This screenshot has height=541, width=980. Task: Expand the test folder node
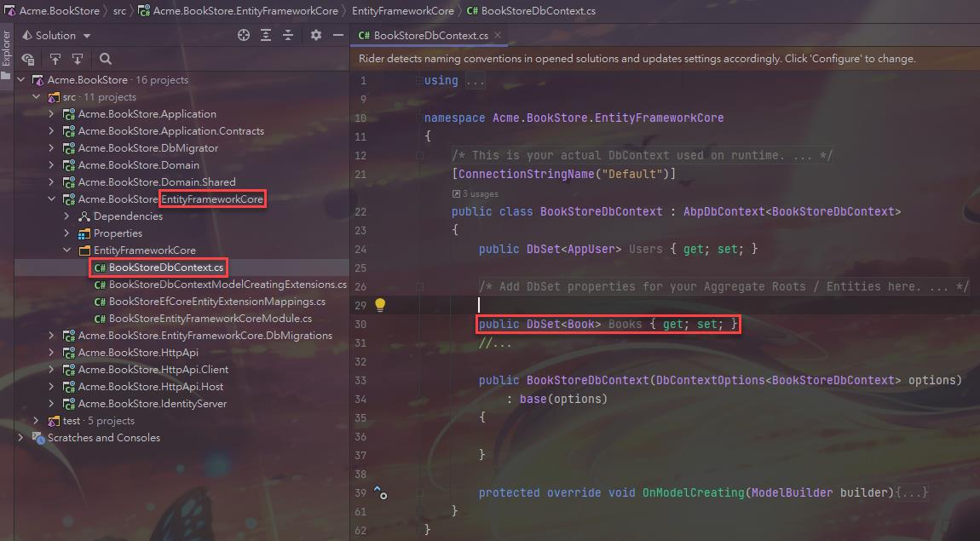36,421
